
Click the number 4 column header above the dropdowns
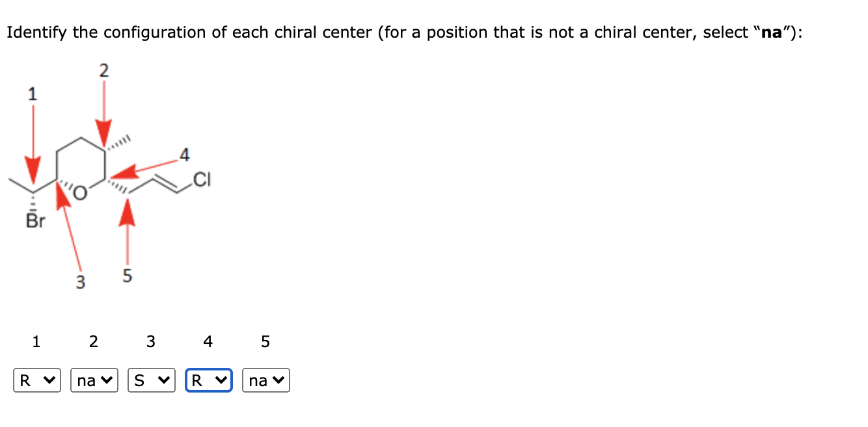point(207,341)
